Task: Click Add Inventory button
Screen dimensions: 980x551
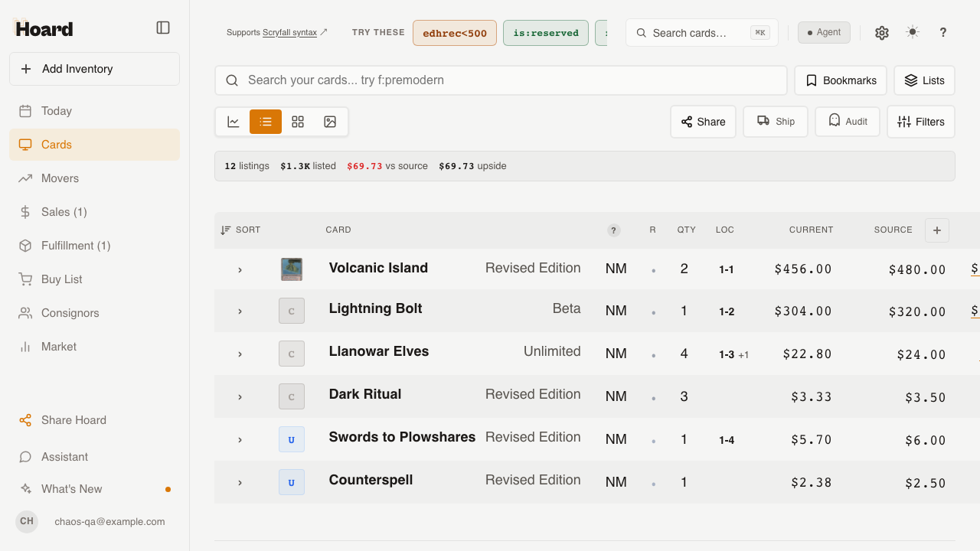Action: pos(94,69)
